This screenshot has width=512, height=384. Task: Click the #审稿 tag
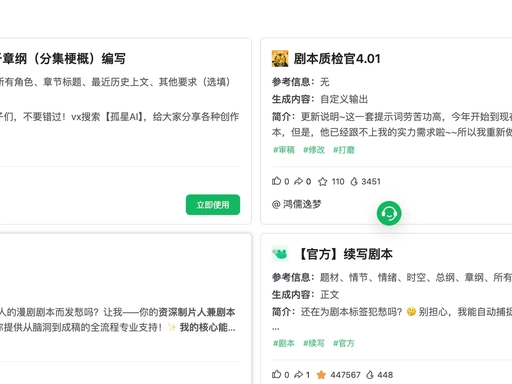point(284,150)
